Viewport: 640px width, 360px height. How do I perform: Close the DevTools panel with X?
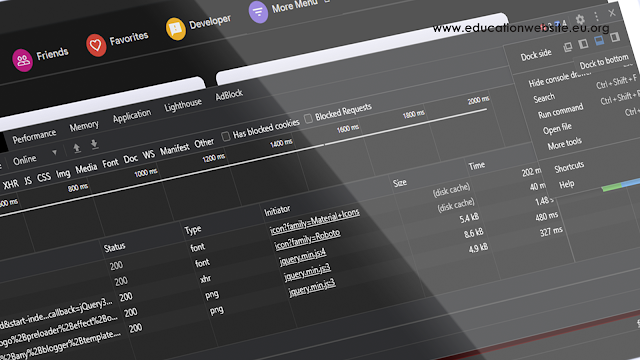click(612, 13)
